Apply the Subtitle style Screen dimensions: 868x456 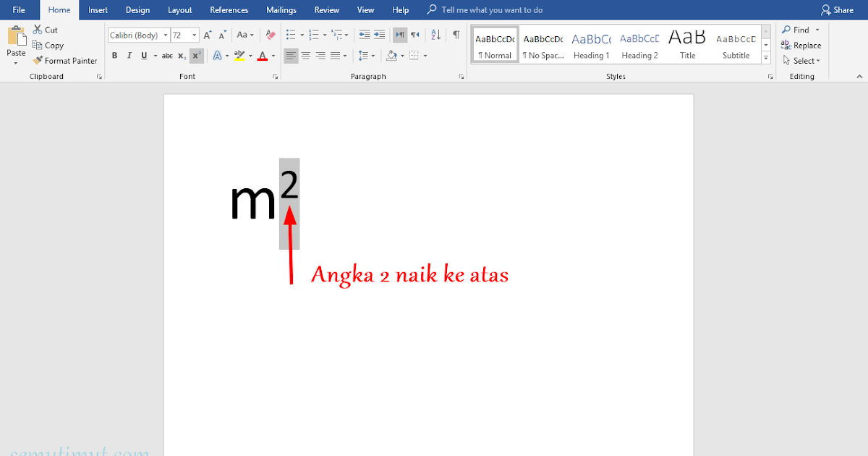(x=736, y=46)
